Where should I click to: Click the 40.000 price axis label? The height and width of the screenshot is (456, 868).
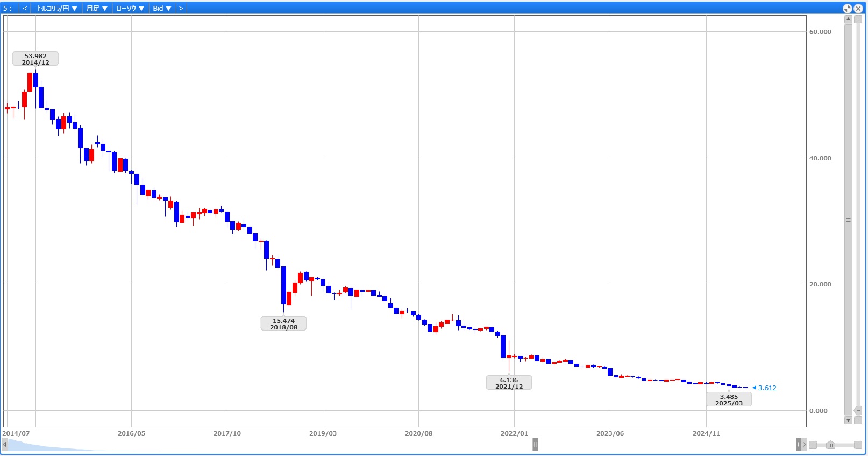820,158
